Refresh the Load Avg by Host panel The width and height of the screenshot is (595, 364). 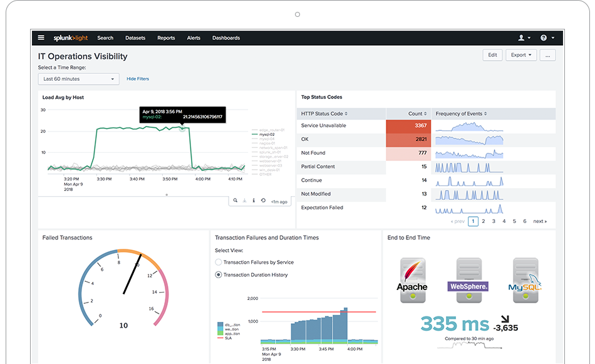(x=262, y=201)
